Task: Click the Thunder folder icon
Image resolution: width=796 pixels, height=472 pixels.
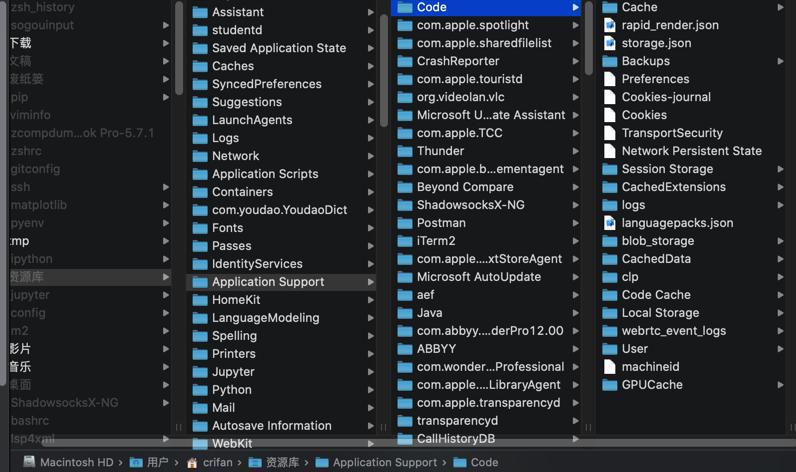Action: pyautogui.click(x=405, y=151)
